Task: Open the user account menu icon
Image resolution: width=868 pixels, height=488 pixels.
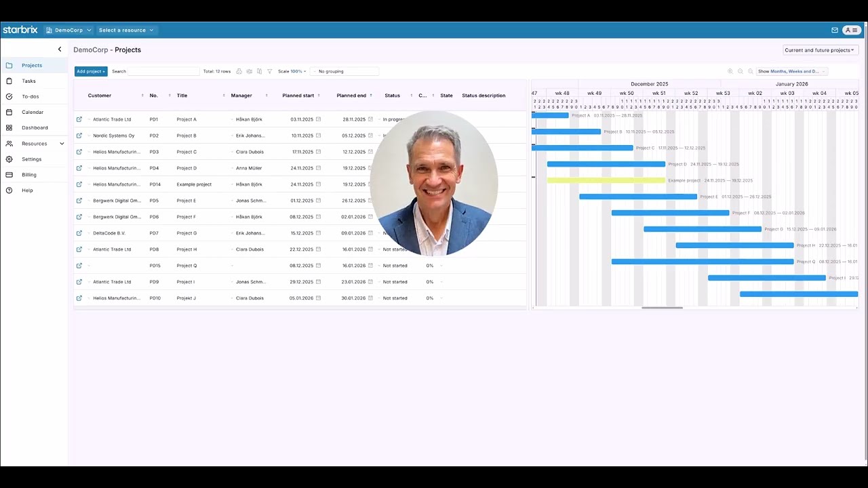Action: point(852,30)
